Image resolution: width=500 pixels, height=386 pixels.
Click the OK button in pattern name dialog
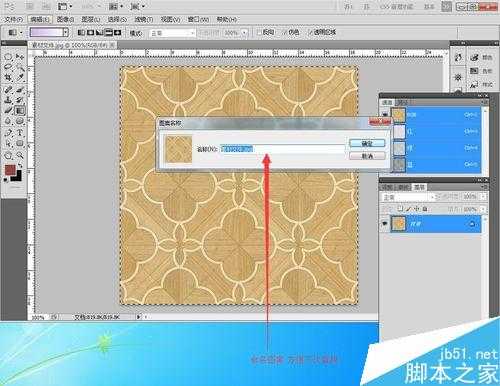pos(367,144)
